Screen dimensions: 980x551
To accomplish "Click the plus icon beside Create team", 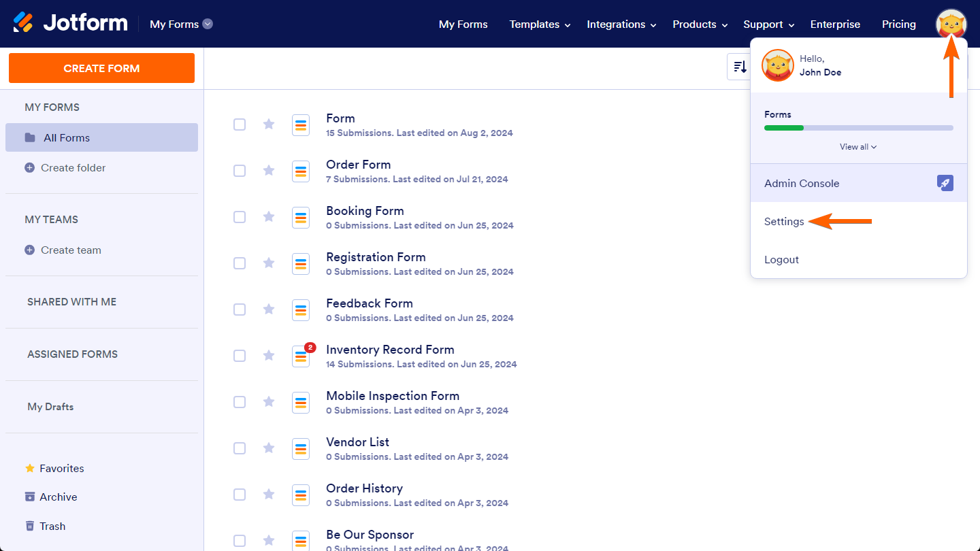I will click(29, 250).
